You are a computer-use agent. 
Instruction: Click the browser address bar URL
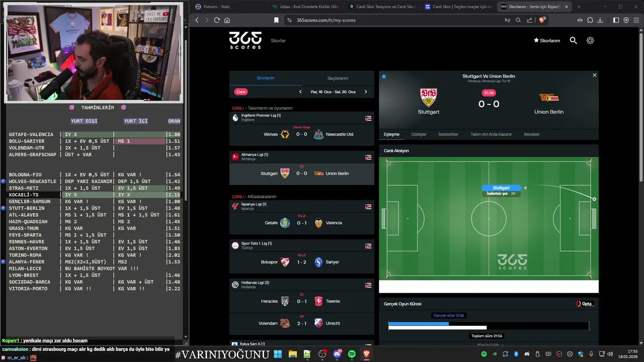pyautogui.click(x=326, y=20)
